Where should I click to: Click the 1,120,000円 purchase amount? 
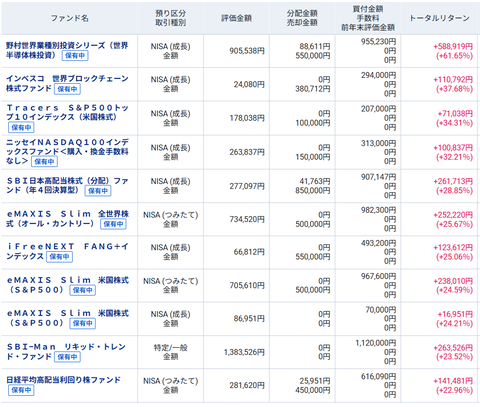coord(376,343)
